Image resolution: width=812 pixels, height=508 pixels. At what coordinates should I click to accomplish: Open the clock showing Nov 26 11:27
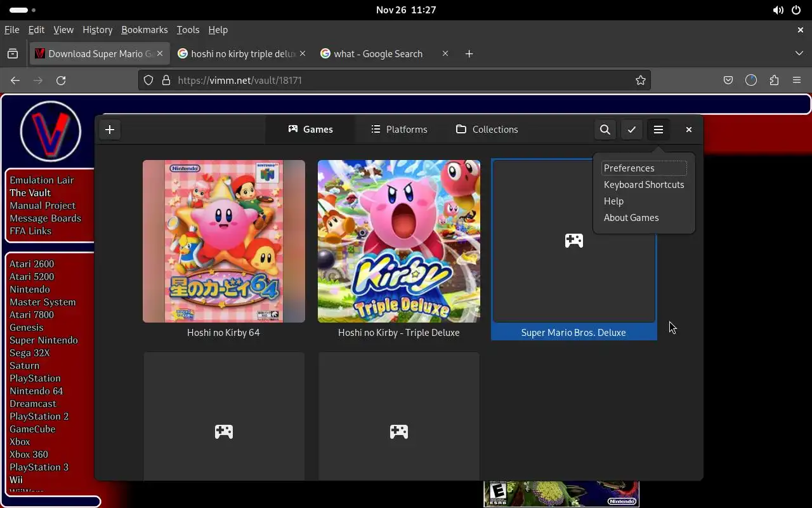coord(406,10)
